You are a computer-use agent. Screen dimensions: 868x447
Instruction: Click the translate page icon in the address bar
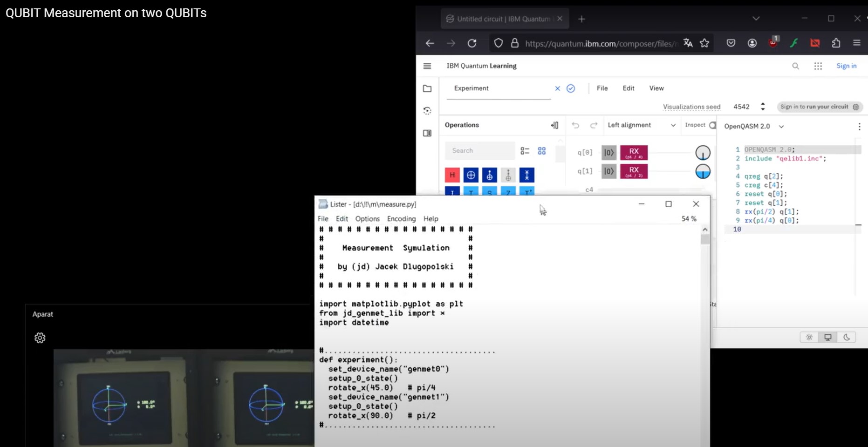tap(688, 43)
